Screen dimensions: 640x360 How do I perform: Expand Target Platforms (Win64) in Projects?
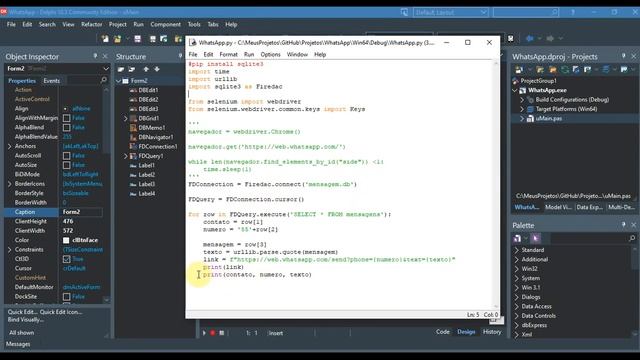522,109
